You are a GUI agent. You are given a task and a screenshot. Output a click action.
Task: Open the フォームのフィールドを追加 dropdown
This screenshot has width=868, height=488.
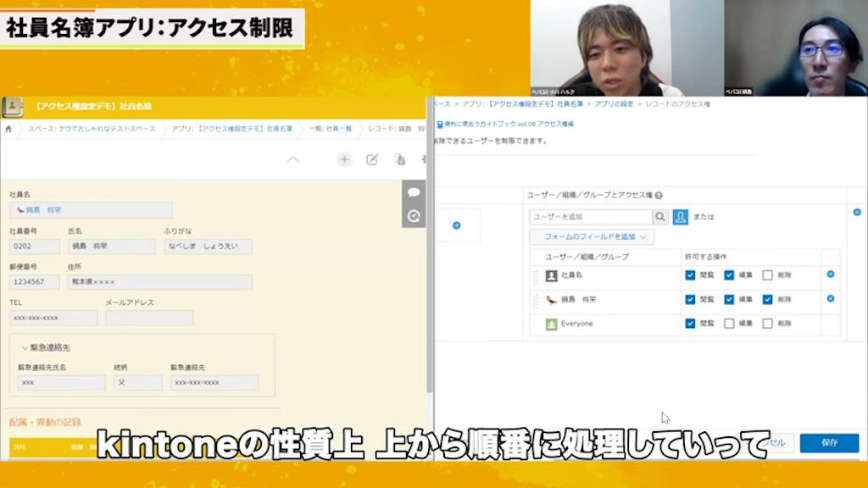tap(593, 237)
